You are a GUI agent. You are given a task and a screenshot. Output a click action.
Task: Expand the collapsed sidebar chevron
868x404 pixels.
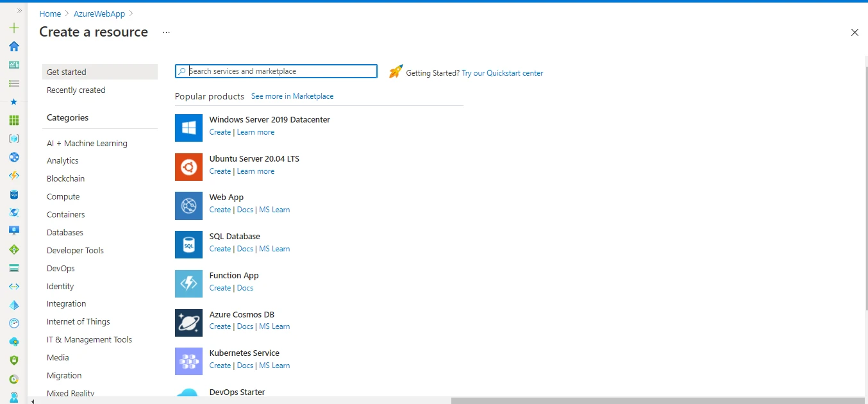tap(19, 9)
